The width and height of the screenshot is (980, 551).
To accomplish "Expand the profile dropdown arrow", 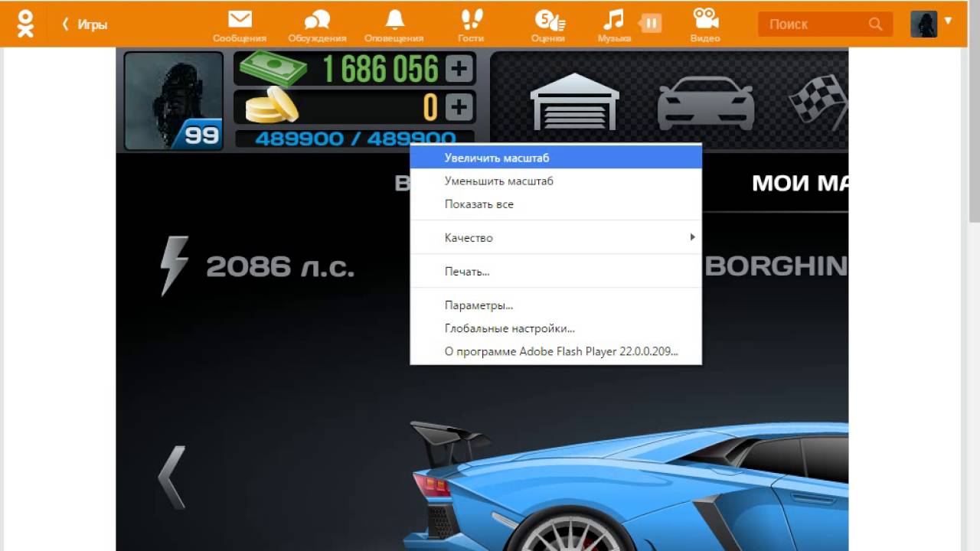I will pyautogui.click(x=949, y=21).
